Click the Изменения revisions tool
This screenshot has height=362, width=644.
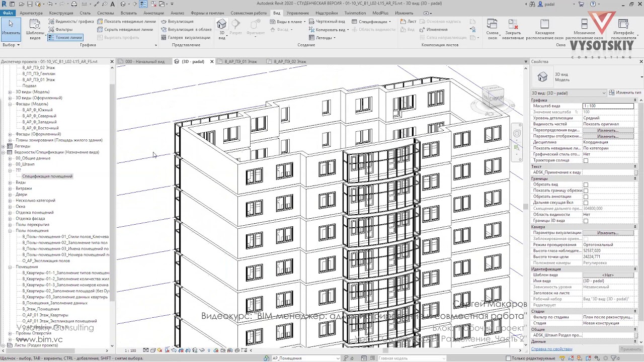pos(433,30)
